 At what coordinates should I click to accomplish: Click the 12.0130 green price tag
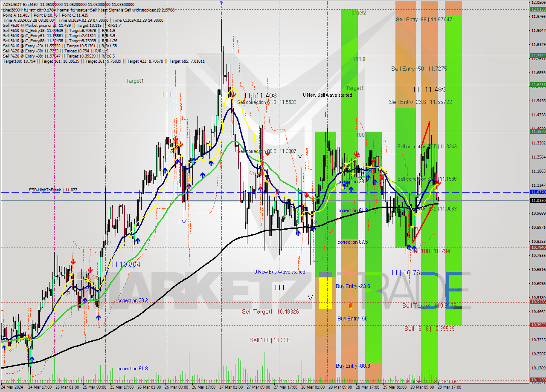point(538,9)
